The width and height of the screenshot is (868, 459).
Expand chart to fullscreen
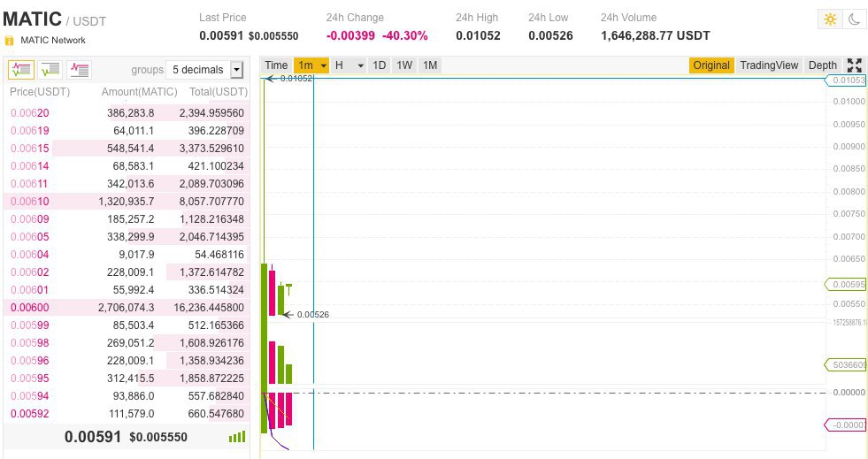click(854, 65)
